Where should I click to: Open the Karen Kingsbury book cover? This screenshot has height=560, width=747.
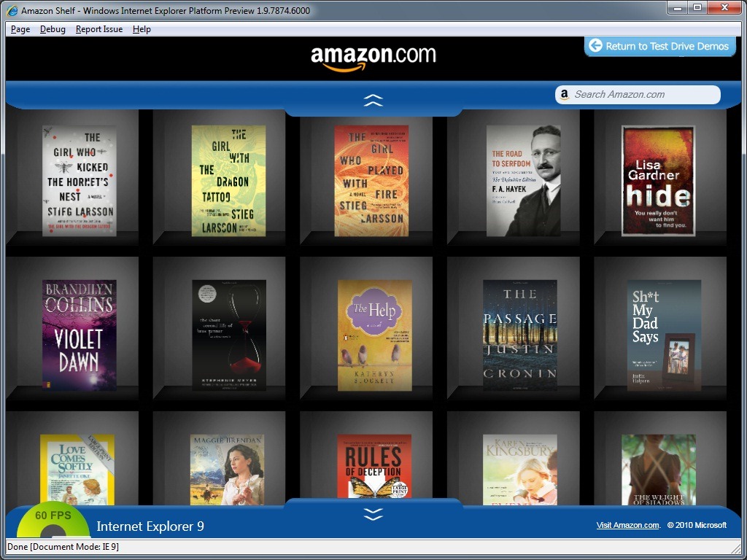[520, 470]
